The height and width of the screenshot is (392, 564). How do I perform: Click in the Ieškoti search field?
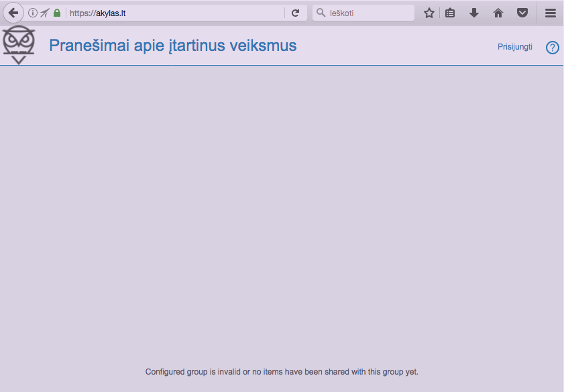369,13
